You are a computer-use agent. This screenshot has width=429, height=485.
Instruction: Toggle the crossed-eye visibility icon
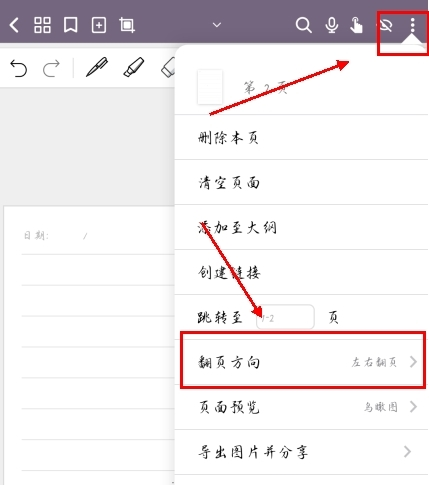click(x=385, y=25)
